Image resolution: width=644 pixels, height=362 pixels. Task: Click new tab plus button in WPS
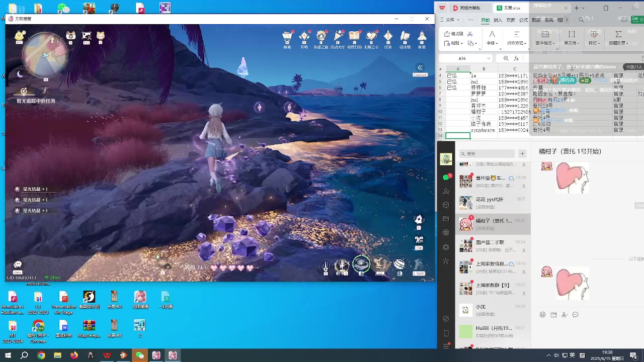[x=577, y=8]
